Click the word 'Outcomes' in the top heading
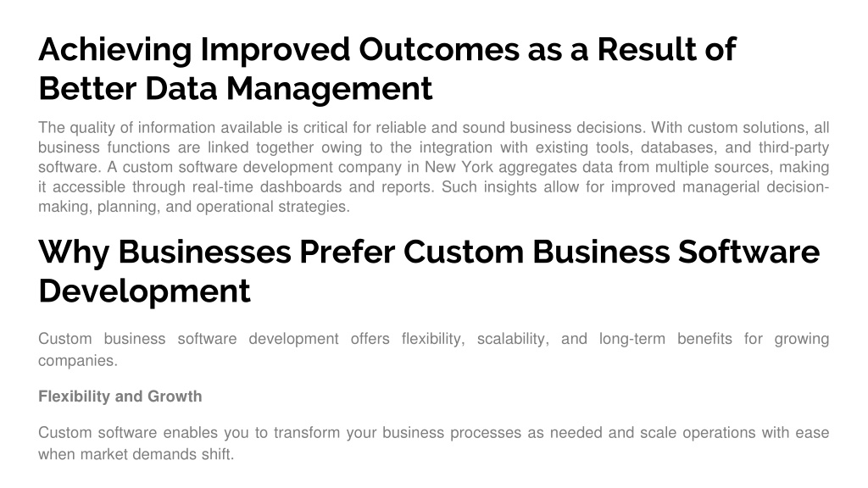This screenshot has height=488, width=868. [439, 49]
